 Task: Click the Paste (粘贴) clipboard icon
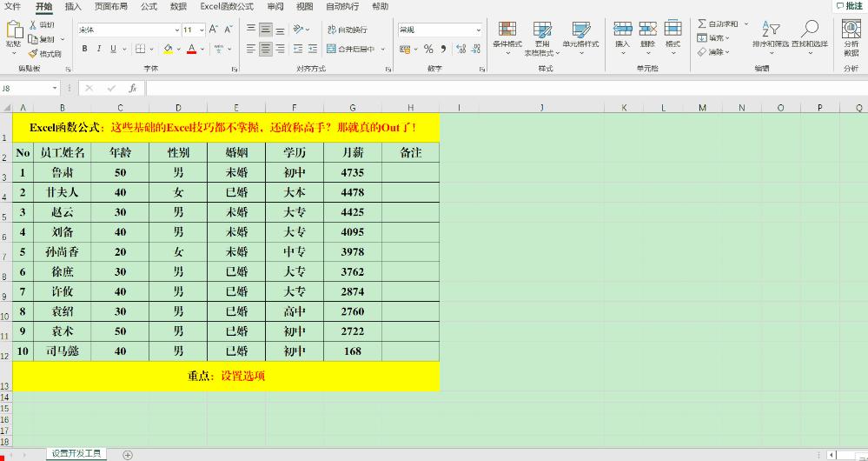[x=14, y=30]
